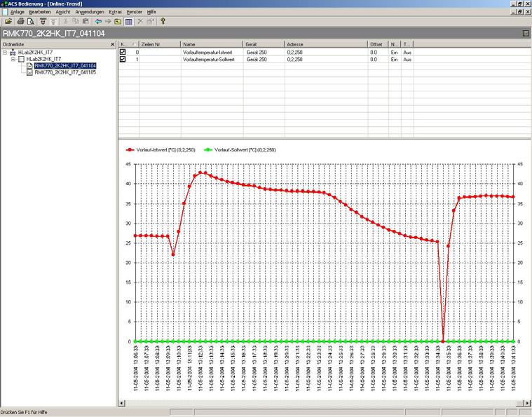Click the yellow folder-up toolbar icon
The image size is (532, 417).
118,22
